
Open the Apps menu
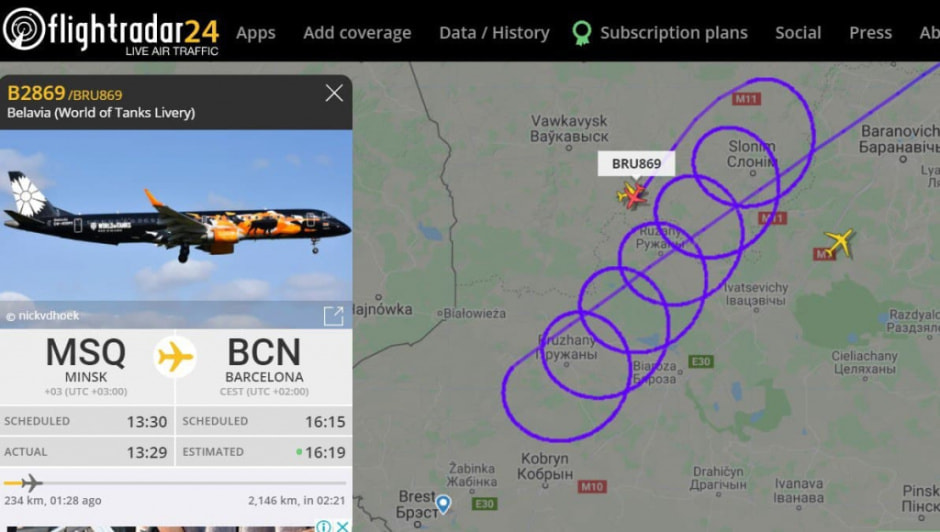[255, 33]
